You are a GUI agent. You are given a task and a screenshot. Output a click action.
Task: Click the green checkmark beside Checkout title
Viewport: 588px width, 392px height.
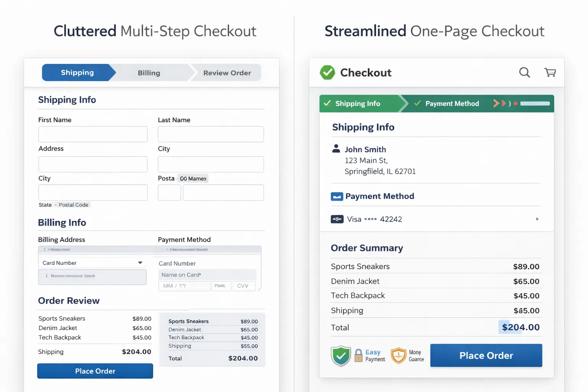point(327,72)
